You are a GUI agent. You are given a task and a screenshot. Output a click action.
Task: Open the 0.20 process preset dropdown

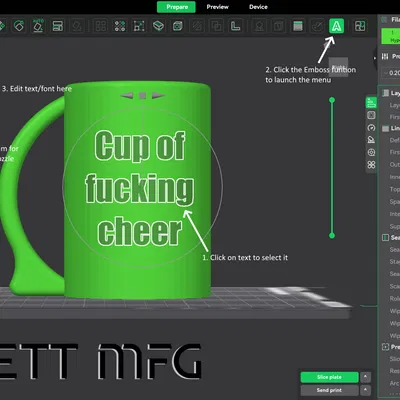(391, 73)
